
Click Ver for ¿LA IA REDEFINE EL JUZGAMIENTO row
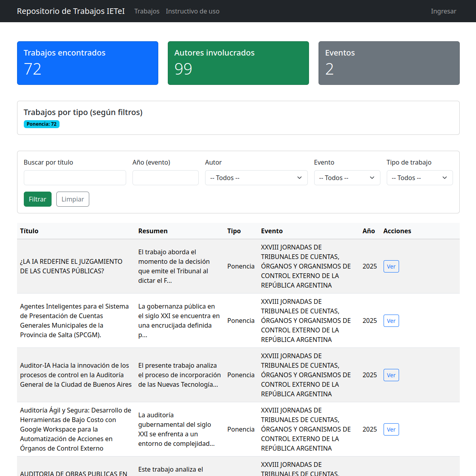coord(391,266)
